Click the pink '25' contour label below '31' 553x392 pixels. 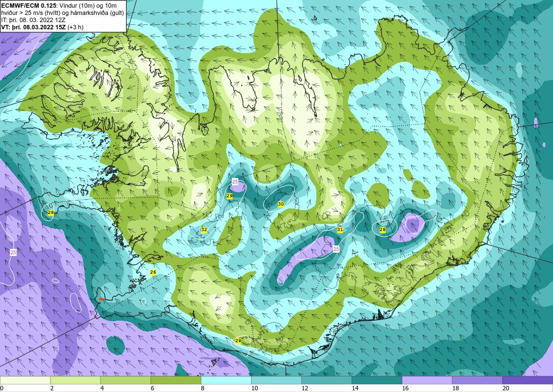336,249
